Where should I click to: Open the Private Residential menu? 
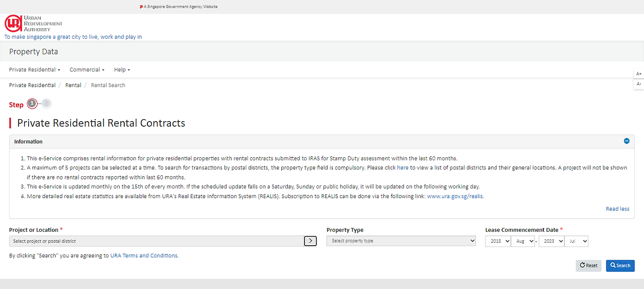(x=34, y=69)
